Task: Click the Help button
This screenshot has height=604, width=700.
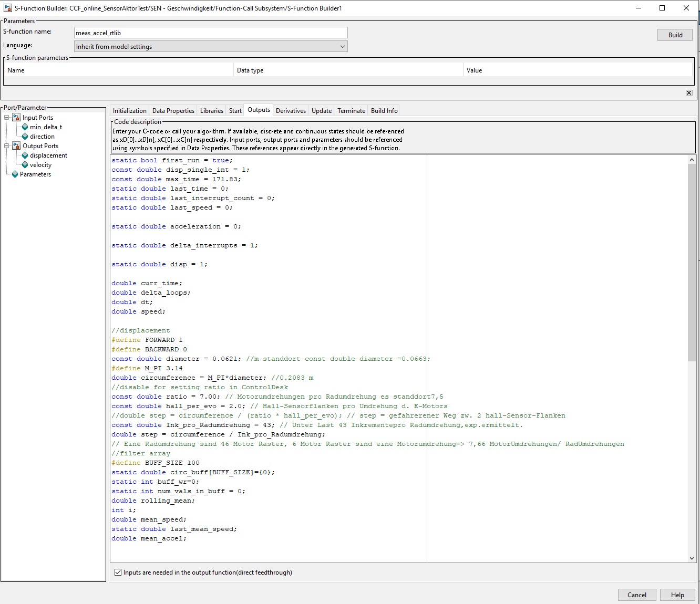Action: [677, 595]
